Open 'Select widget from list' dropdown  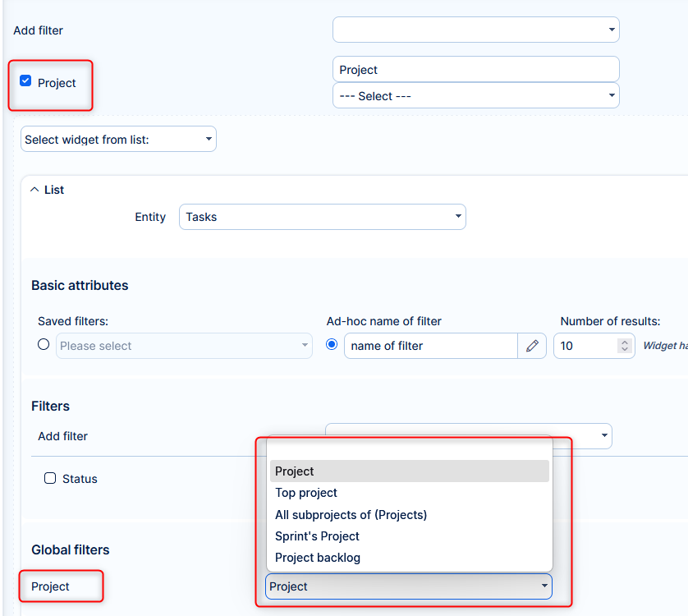click(x=118, y=140)
